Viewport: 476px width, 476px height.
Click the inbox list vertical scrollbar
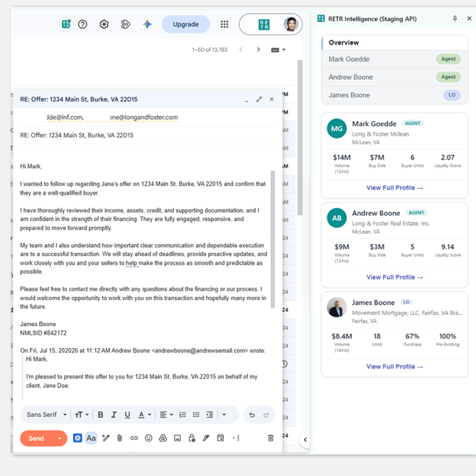[x=300, y=137]
